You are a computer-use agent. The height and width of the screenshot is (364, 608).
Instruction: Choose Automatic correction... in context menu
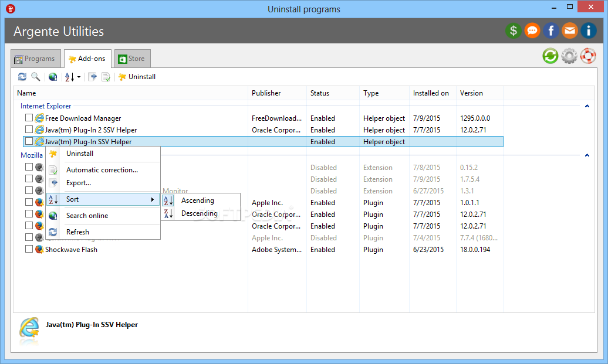click(103, 169)
